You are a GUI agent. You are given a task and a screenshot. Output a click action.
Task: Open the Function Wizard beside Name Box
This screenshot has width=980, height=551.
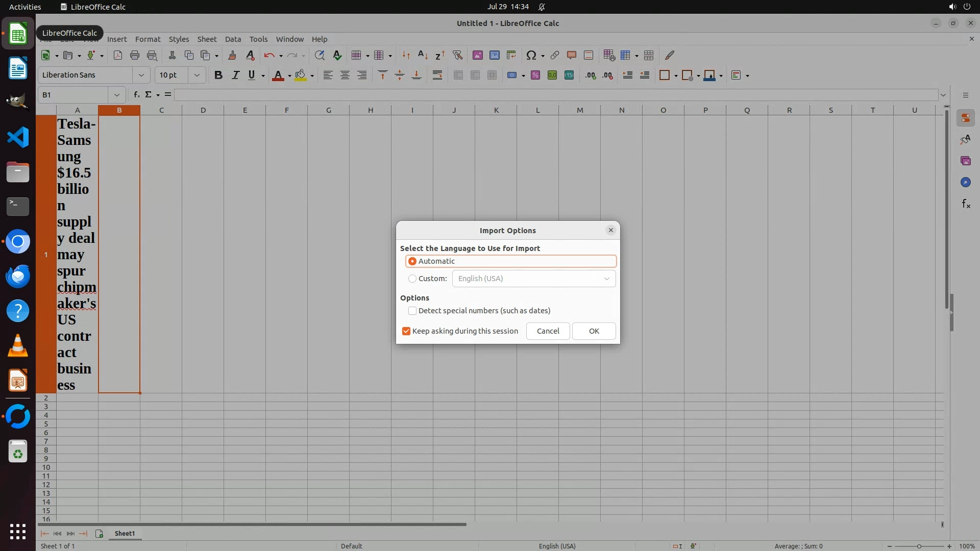[136, 94]
